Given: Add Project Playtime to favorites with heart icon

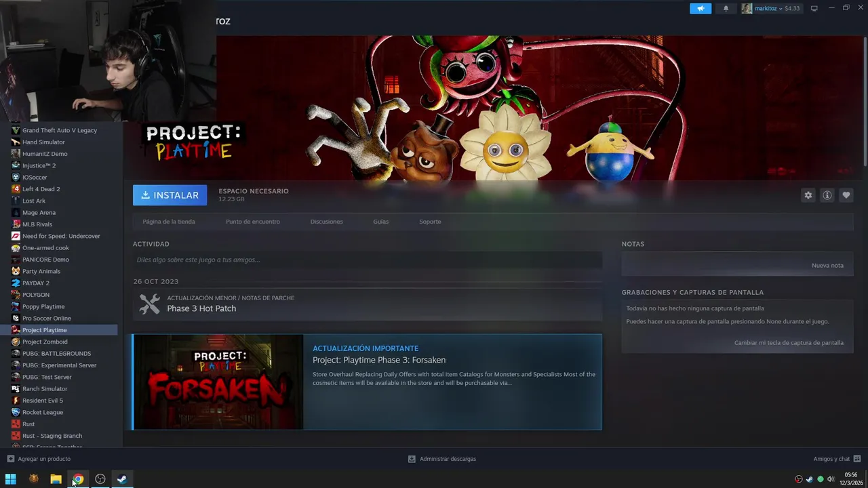Looking at the screenshot, I should (846, 195).
